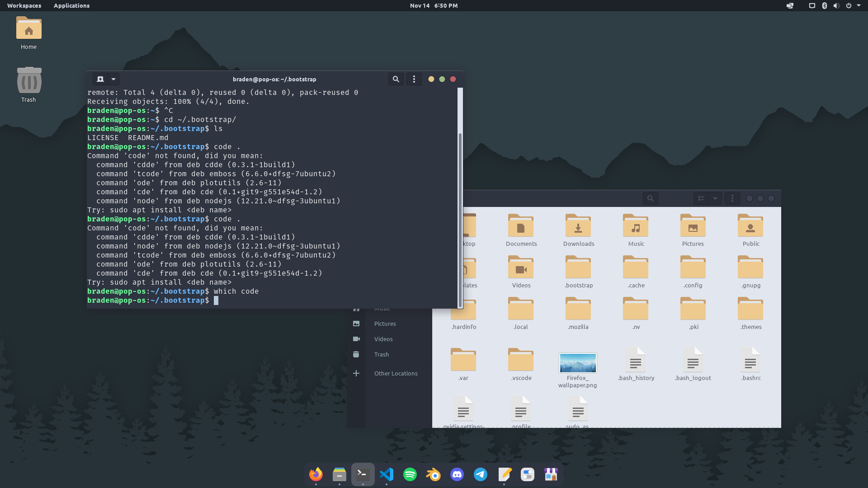Screen dimensions: 868x488
Task: Expand the terminal new-tab dropdown arrow
Action: (x=113, y=79)
